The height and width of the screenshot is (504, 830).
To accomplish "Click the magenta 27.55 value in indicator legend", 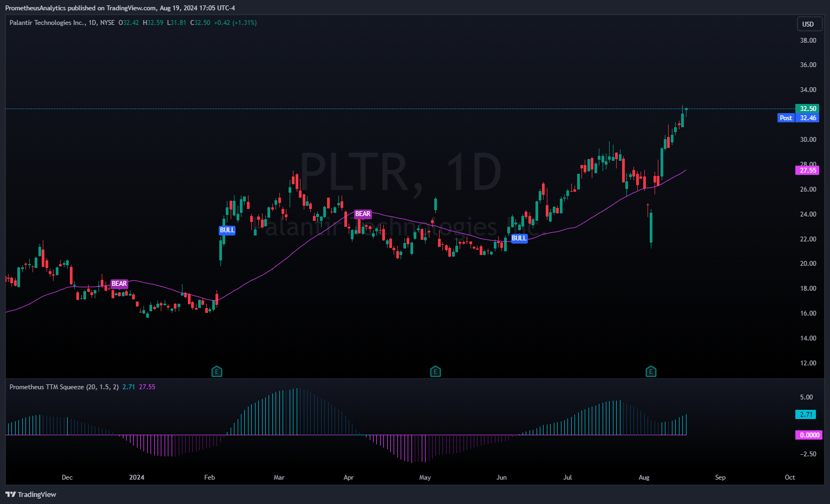I will click(x=147, y=387).
